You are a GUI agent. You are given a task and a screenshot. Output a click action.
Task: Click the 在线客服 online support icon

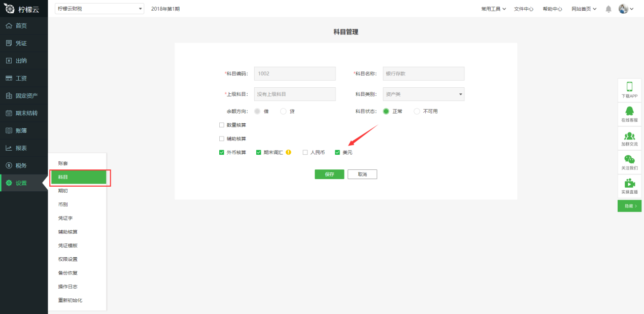tap(629, 111)
